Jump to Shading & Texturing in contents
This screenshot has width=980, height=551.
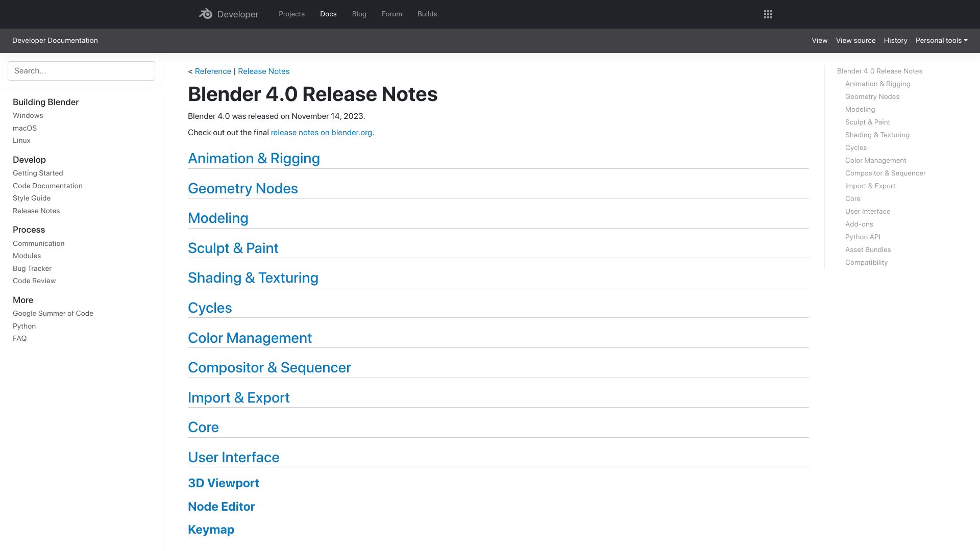point(877,135)
